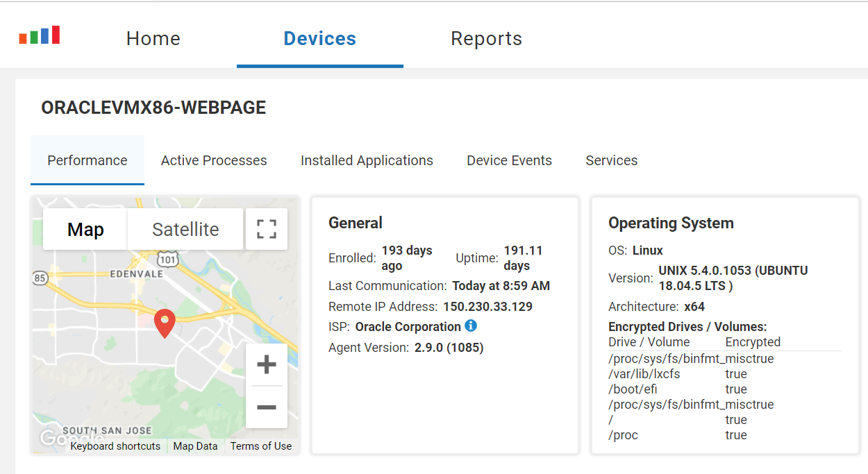The image size is (868, 474).
Task: Click the Highway 101 shield on the map
Action: [169, 259]
